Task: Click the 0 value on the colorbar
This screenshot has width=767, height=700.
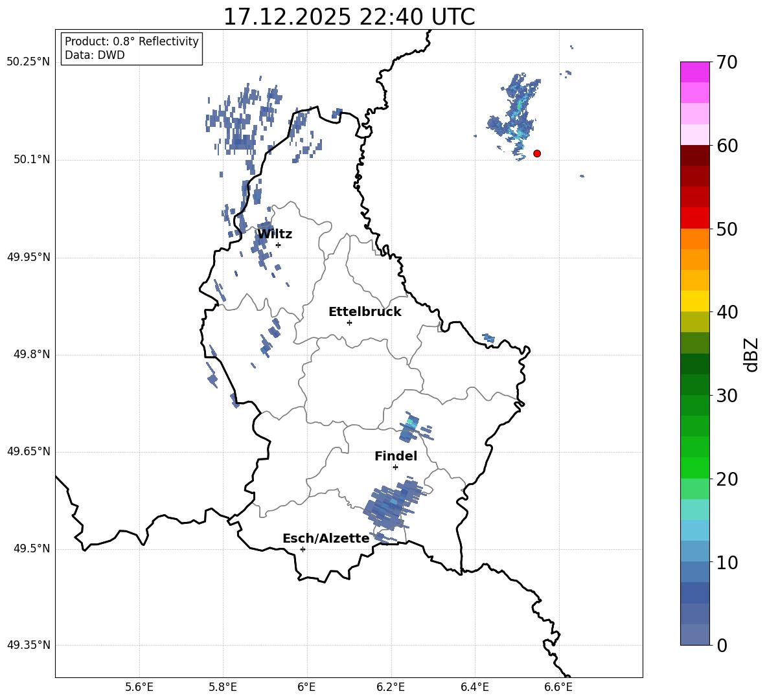Action: click(x=722, y=645)
